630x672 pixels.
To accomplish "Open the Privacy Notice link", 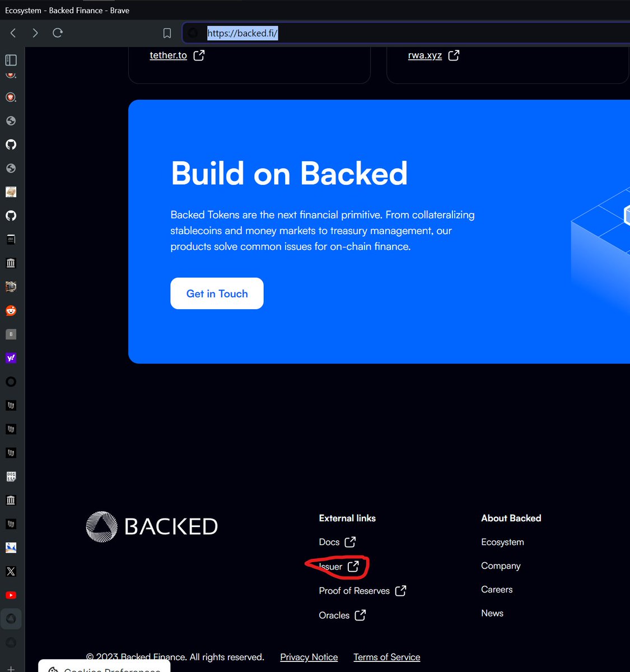I will (309, 657).
